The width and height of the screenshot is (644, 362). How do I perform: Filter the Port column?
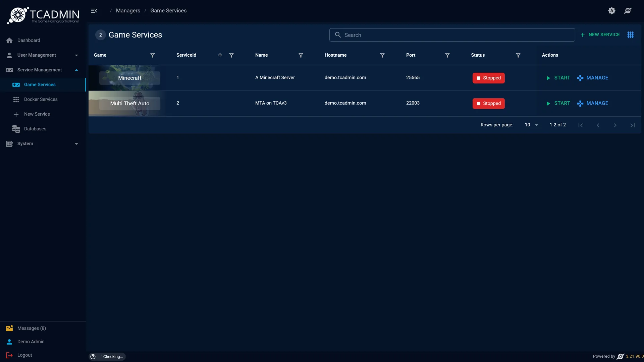[447, 55]
